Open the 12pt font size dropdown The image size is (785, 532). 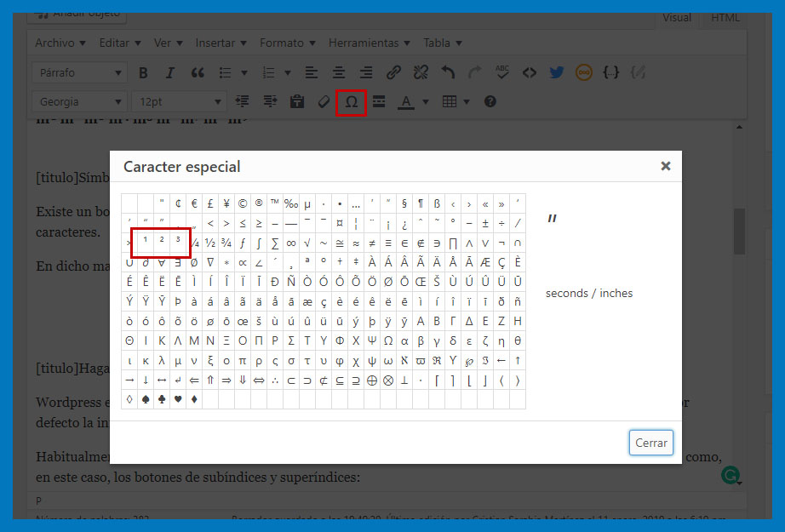click(x=179, y=102)
